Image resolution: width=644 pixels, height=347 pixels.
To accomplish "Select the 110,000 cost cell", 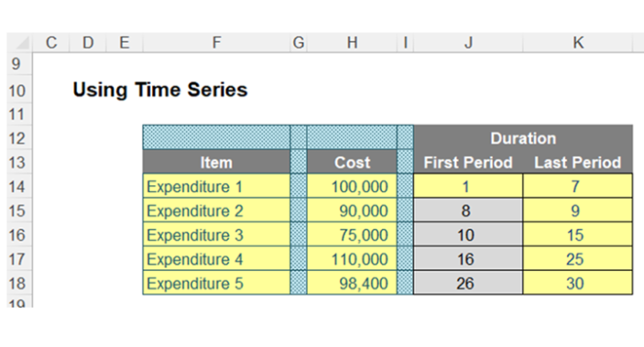I will pos(352,259).
